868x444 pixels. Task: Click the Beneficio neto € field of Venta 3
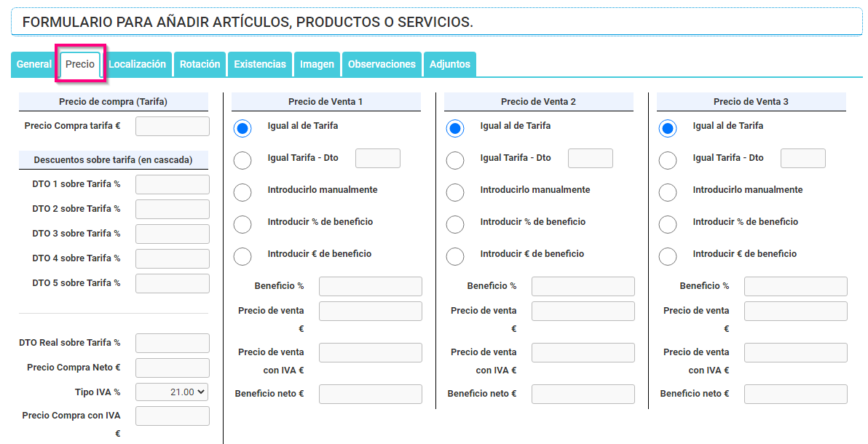coord(795,395)
